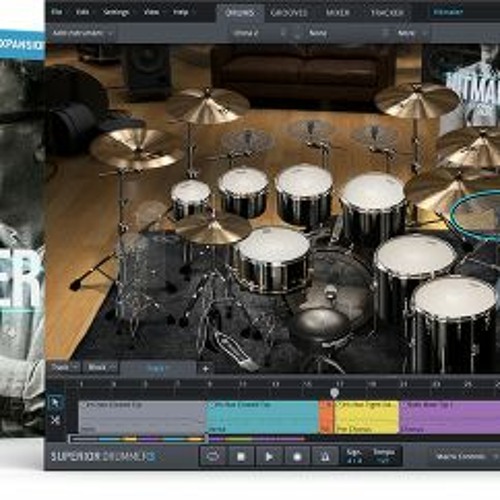Screen dimensions: 500x500
Task: Open the Track dropdown above the timeline
Action: (65, 367)
